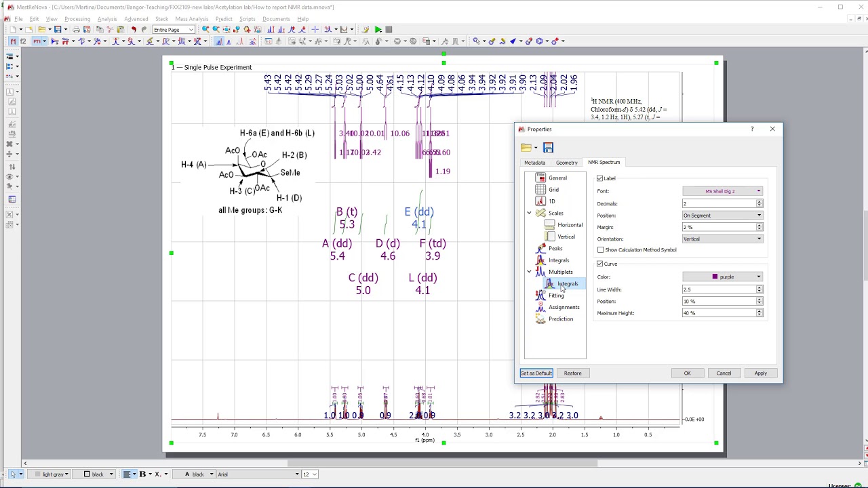This screenshot has width=868, height=488.
Task: Click the curve Position 10 % field
Action: [719, 301]
